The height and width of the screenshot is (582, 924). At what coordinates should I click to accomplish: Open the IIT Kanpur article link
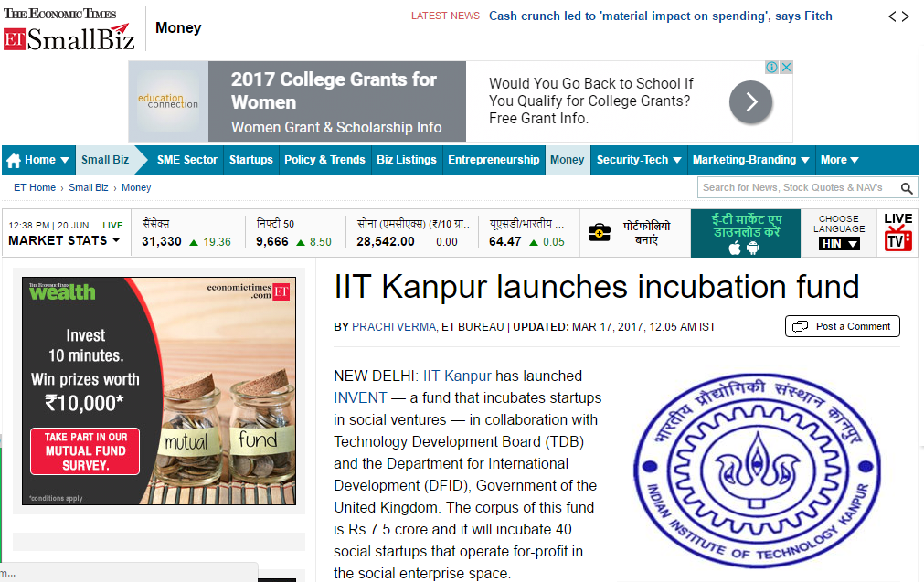pos(457,376)
